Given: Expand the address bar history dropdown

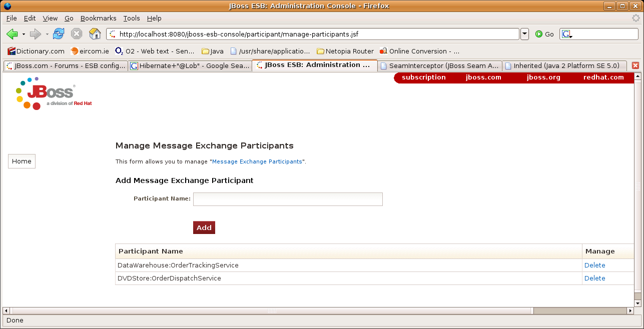Looking at the screenshot, I should [x=524, y=34].
